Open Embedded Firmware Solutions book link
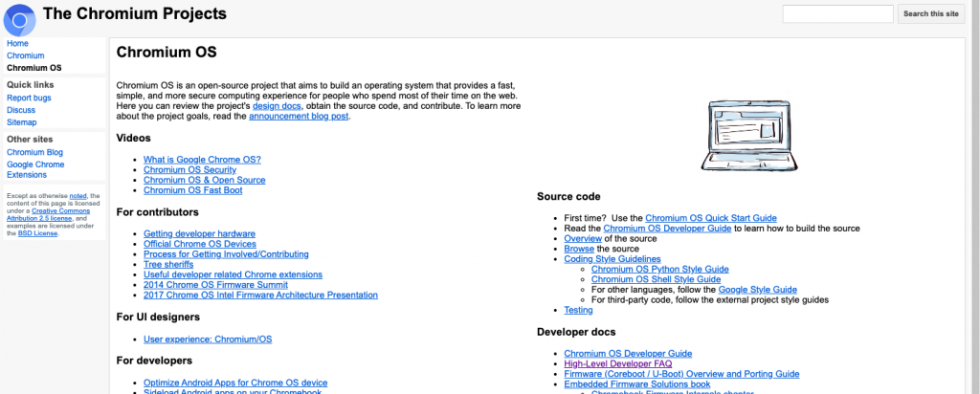 [x=637, y=384]
